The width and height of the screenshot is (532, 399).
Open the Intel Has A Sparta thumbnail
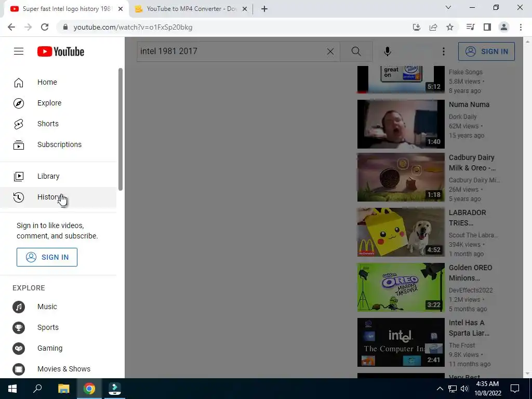(x=401, y=342)
